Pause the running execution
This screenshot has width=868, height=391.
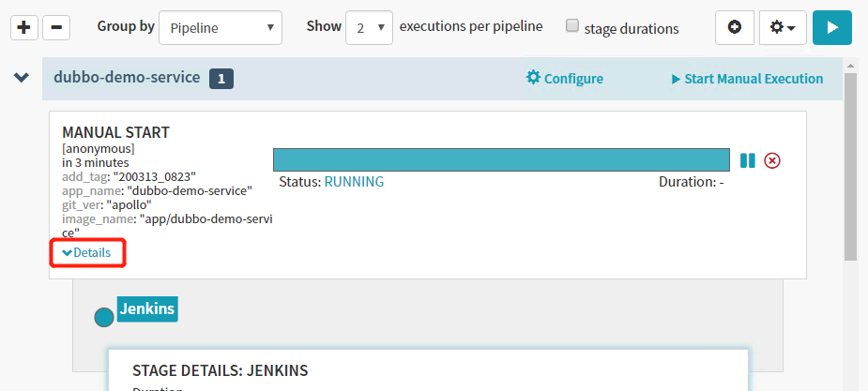pyautogui.click(x=747, y=160)
